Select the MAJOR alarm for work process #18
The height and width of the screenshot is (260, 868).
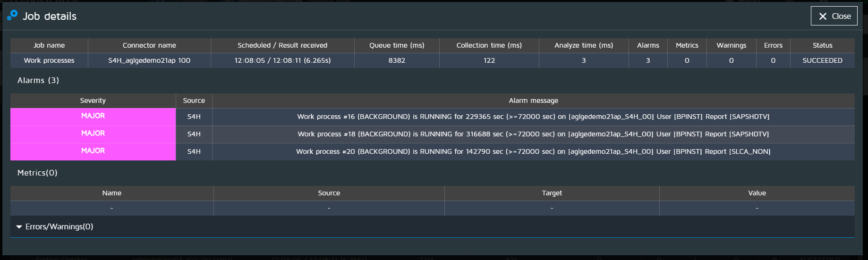93,134
